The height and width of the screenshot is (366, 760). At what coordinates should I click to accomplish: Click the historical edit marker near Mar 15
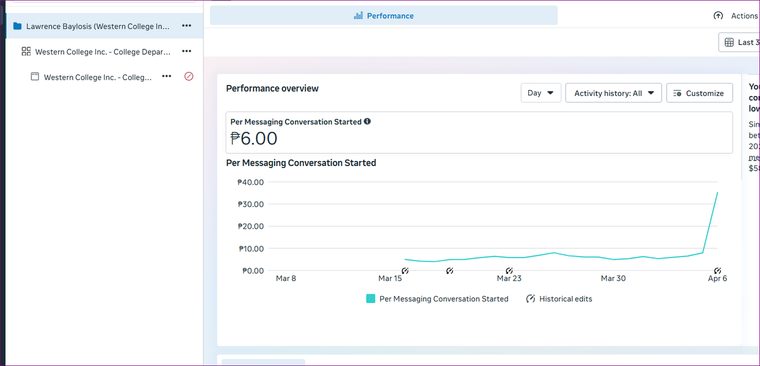click(x=406, y=271)
